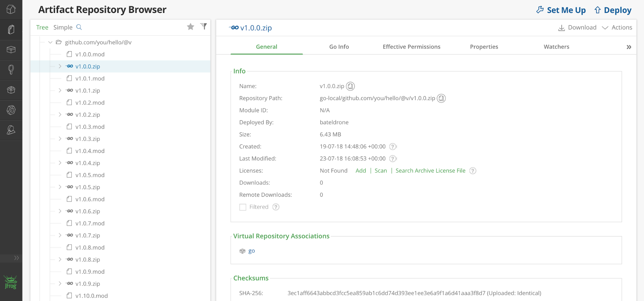Copy the artifact name v1.0.0.zip to clipboard
The height and width of the screenshot is (301, 644).
pos(350,86)
